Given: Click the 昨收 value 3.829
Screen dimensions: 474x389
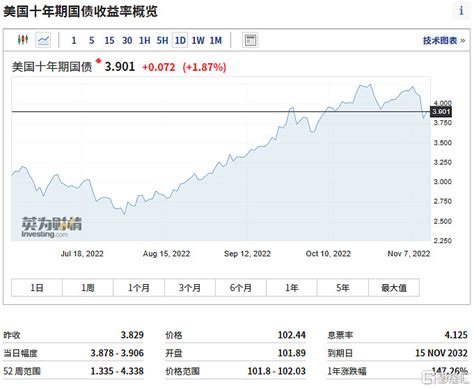Looking at the screenshot, I should (132, 335).
